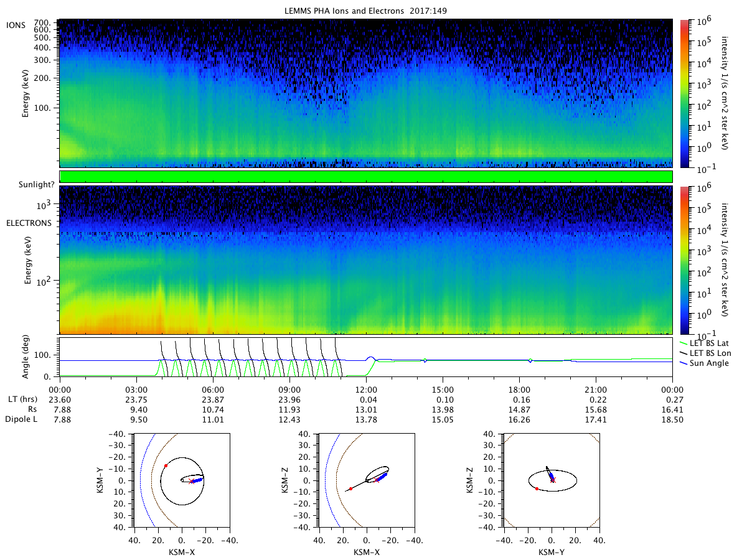
Task: Click the red dot in the KSM-Y KSM-Z plot
Action: pos(537,488)
